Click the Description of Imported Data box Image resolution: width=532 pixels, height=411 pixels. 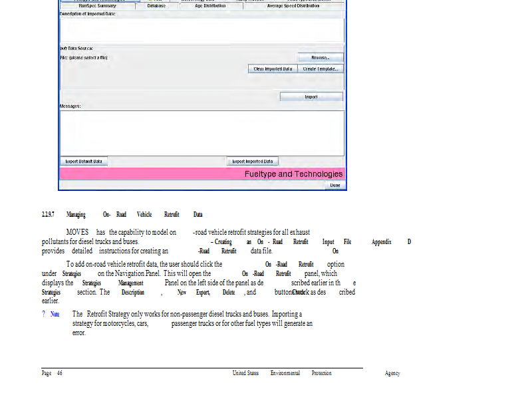[x=201, y=30]
